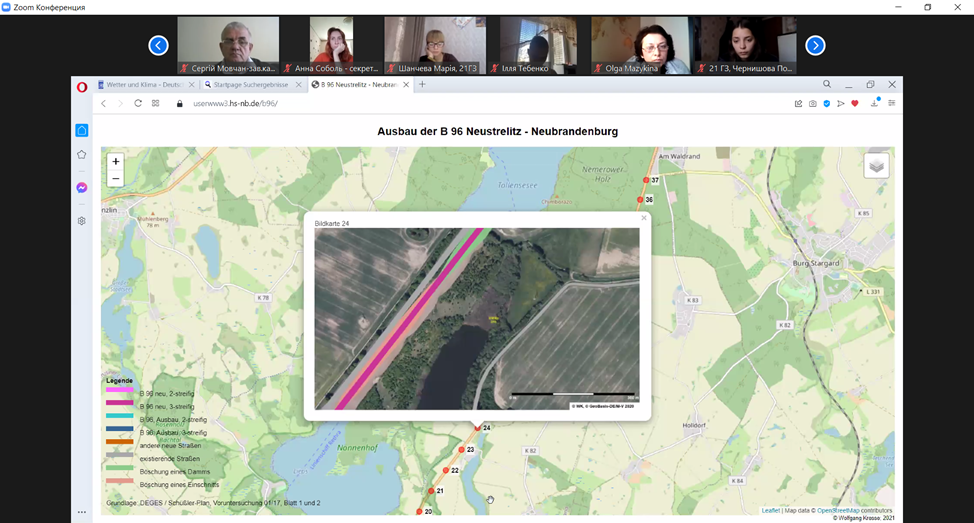This screenshot has height=523, width=974.
Task: Open sidebar bookmarks star icon
Action: pyautogui.click(x=82, y=155)
